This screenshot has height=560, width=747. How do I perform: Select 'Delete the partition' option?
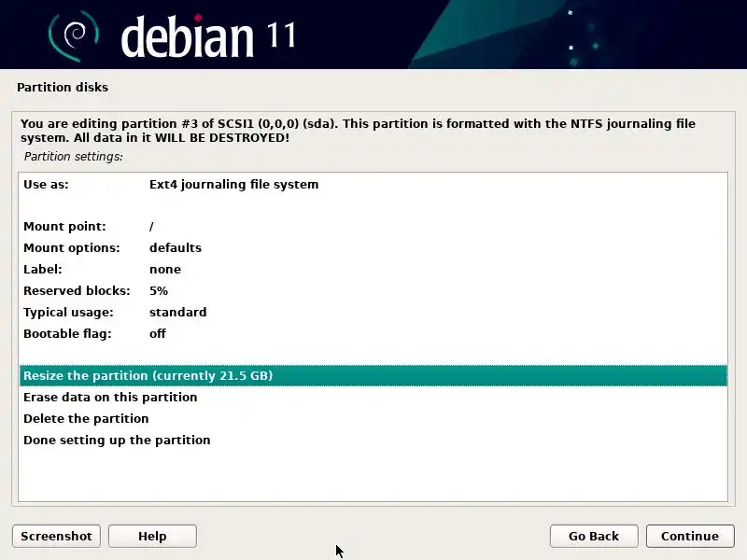(373, 418)
